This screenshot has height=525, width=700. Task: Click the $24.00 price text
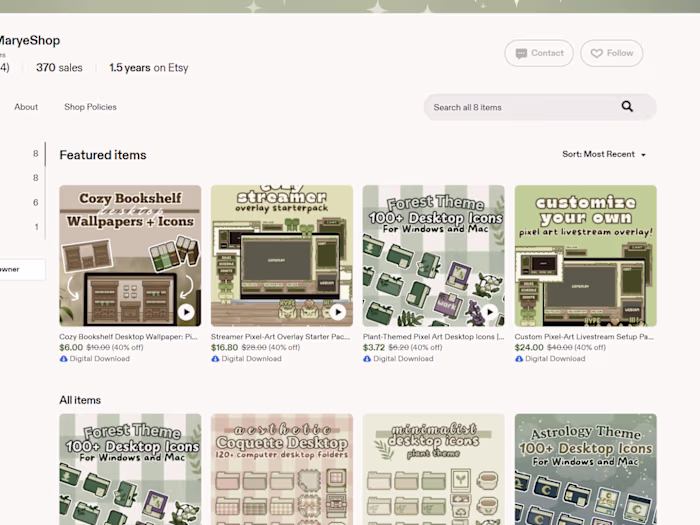pyautogui.click(x=529, y=347)
